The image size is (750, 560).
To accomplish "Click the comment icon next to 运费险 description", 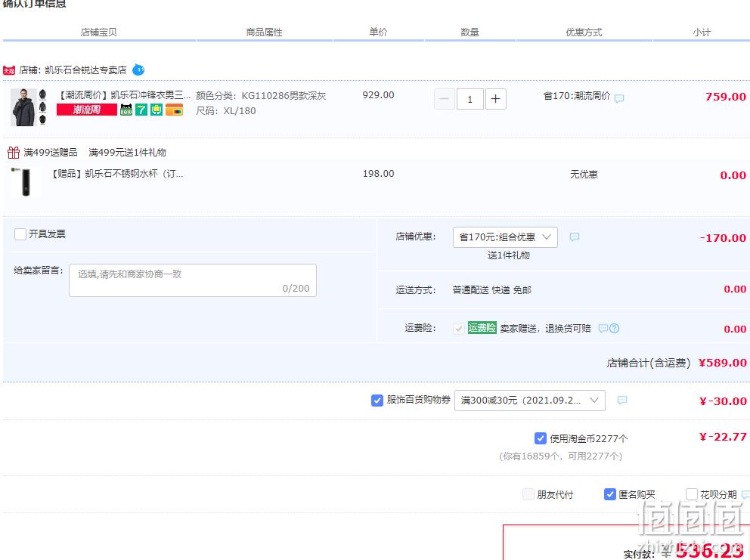I will point(603,328).
